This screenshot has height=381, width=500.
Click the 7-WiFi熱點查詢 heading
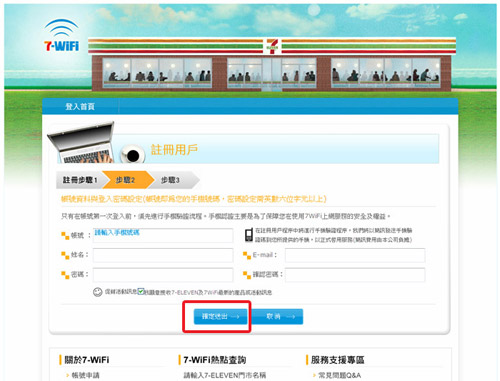click(215, 360)
